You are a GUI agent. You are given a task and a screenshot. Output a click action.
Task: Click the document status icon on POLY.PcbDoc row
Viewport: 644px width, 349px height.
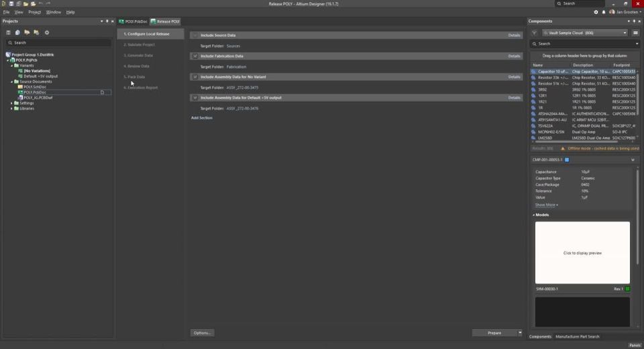click(102, 93)
